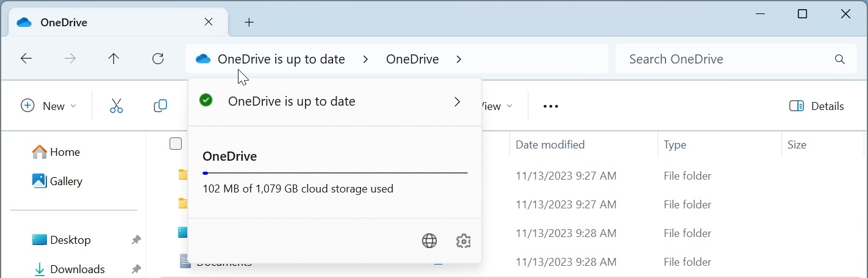Toggle the Details pane
Screen dimensions: 868x278
coord(816,106)
